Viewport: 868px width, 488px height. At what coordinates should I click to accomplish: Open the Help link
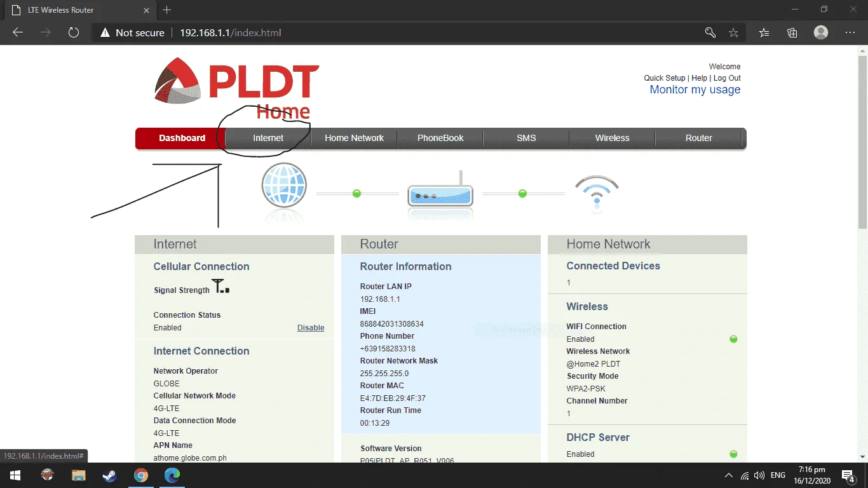(699, 78)
